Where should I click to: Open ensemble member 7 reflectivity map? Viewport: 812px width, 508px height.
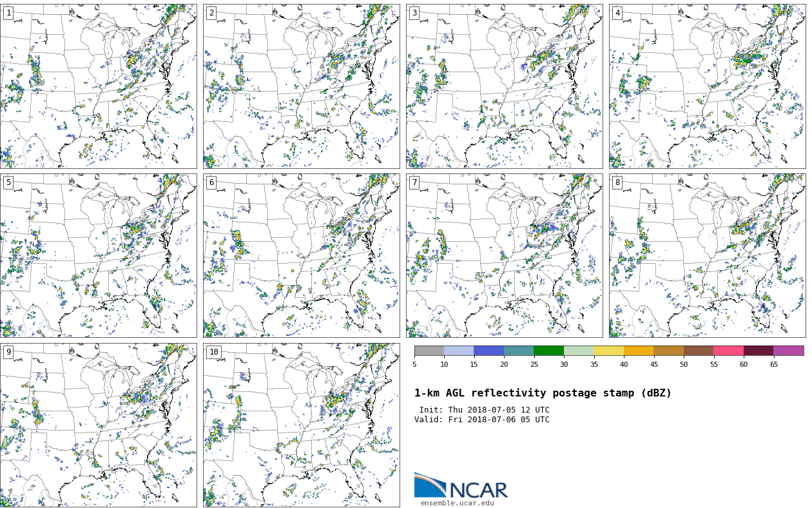coord(504,255)
